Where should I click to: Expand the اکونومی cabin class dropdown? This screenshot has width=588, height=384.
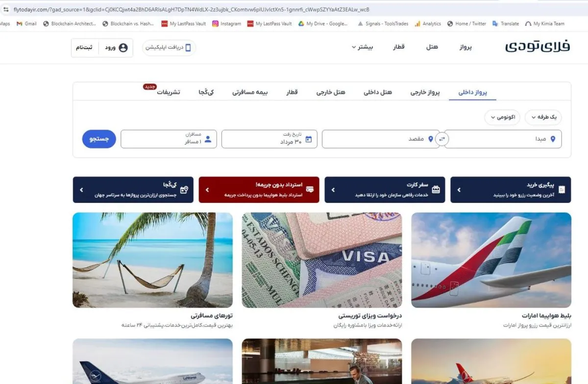503,117
